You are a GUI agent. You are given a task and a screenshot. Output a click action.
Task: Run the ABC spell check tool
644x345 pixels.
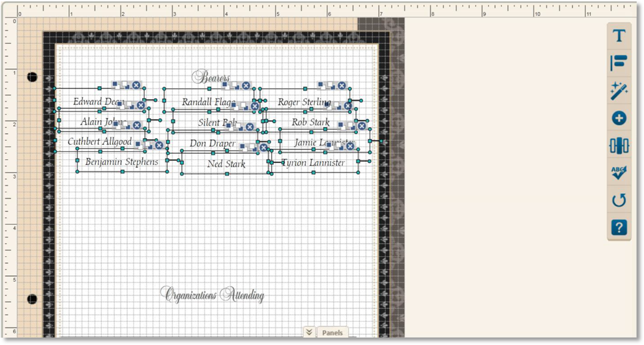[619, 173]
